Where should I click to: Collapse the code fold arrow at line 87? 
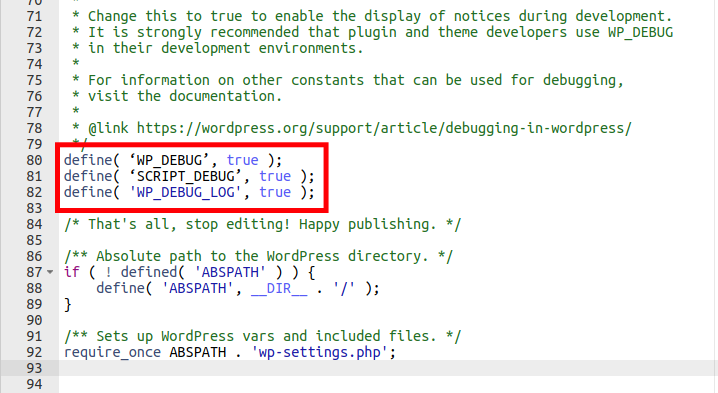tap(50, 272)
